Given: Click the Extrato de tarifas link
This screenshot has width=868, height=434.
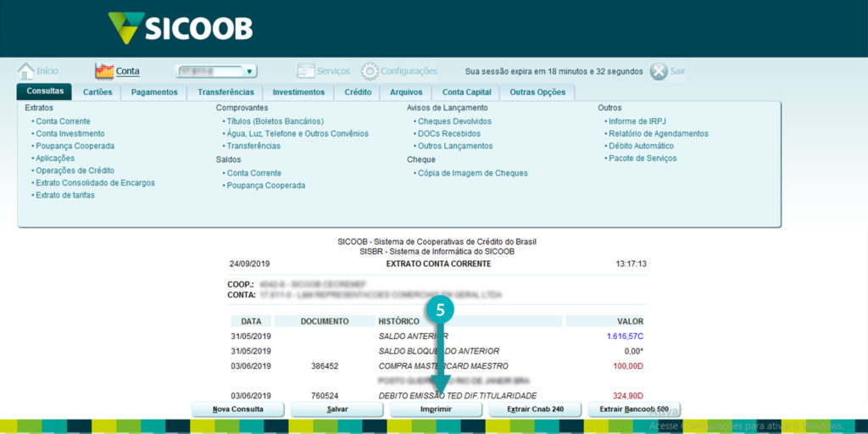Looking at the screenshot, I should 65,195.
